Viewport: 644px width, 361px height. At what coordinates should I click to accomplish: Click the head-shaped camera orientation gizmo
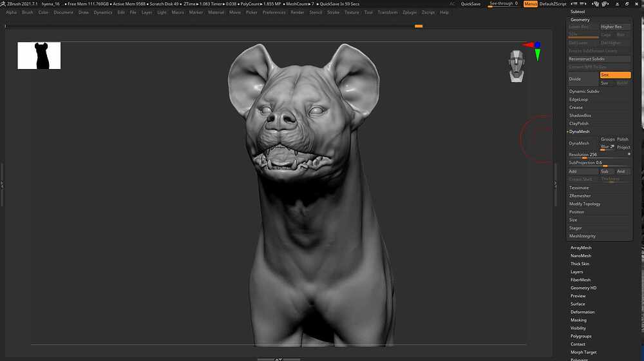tap(516, 66)
